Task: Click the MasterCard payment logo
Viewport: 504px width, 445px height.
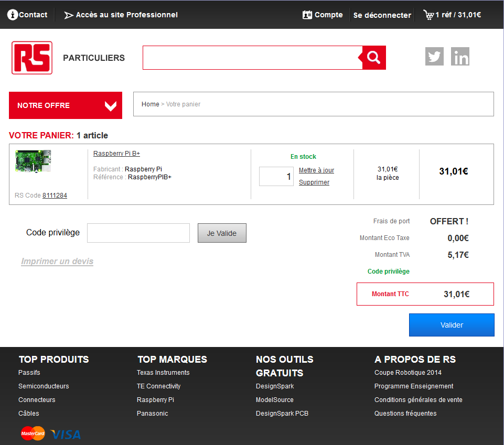Action: [x=33, y=433]
